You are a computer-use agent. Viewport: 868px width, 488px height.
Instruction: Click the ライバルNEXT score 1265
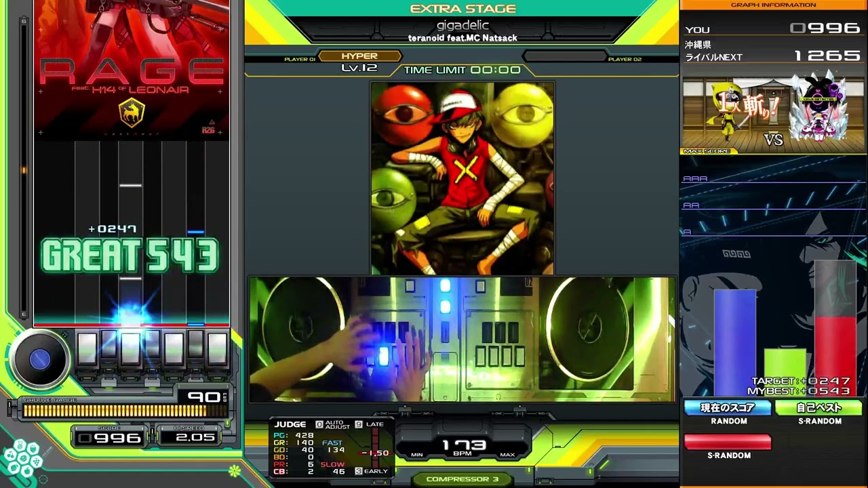tap(827, 56)
